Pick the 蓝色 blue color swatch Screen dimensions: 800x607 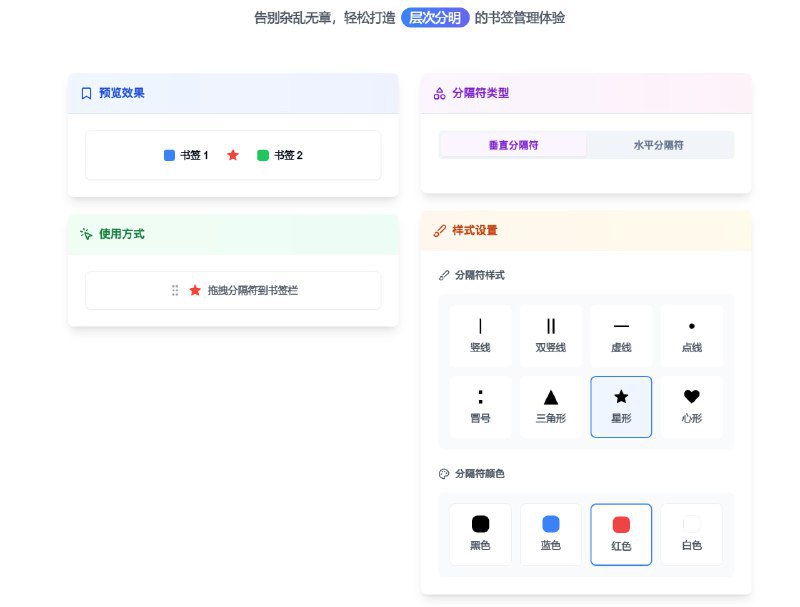click(550, 534)
